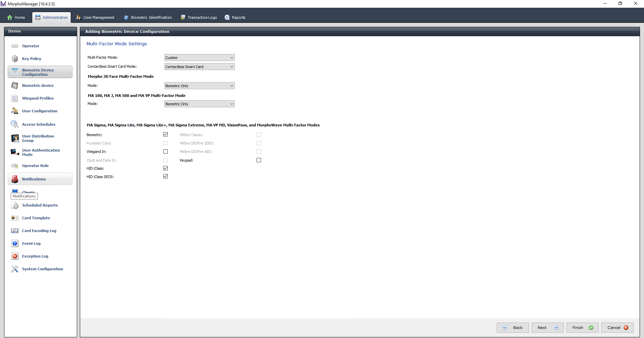
Task: Click the Items panel header
Action: [x=41, y=31]
